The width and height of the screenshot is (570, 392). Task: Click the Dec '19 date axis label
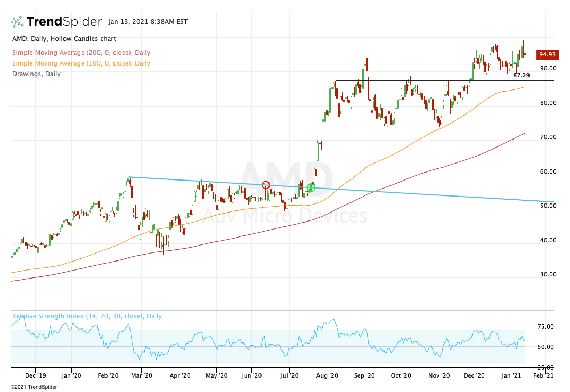[x=36, y=375]
